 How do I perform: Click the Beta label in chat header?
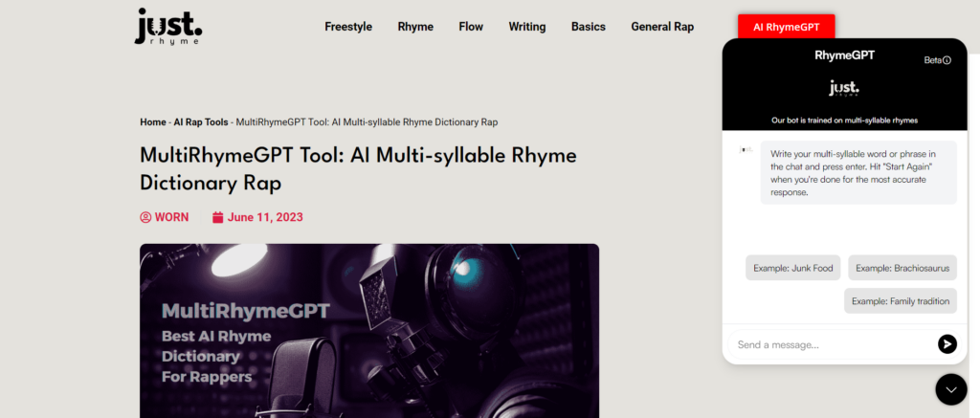click(x=932, y=60)
